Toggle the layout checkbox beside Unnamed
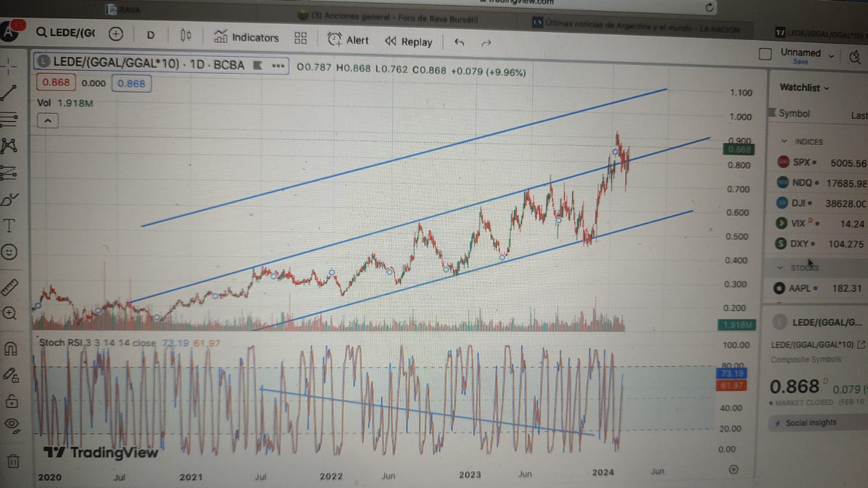Screen dimensions: 868x488 coord(765,54)
